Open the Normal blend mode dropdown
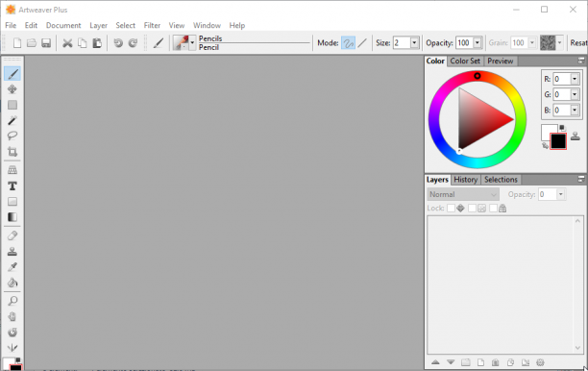 pos(463,194)
